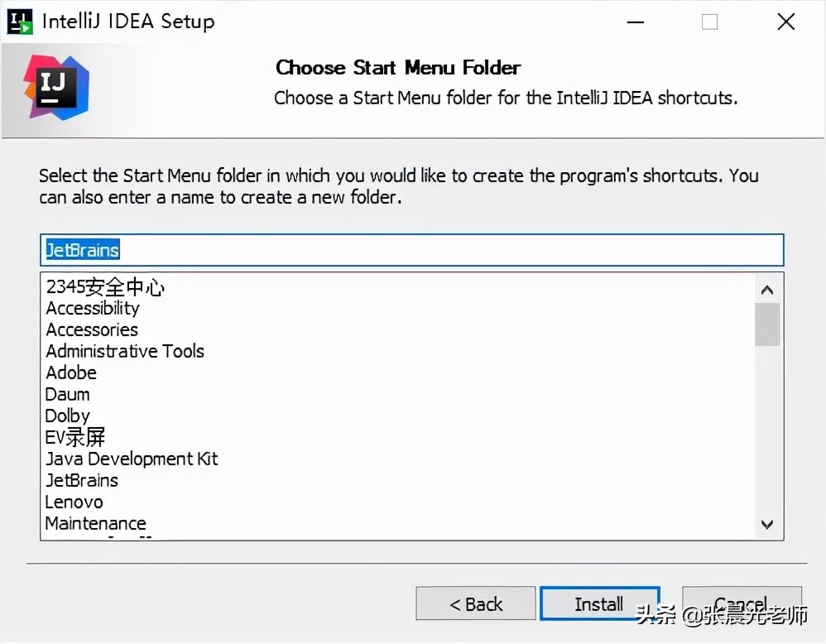The image size is (826, 644).
Task: Click the Install button
Action: (599, 604)
